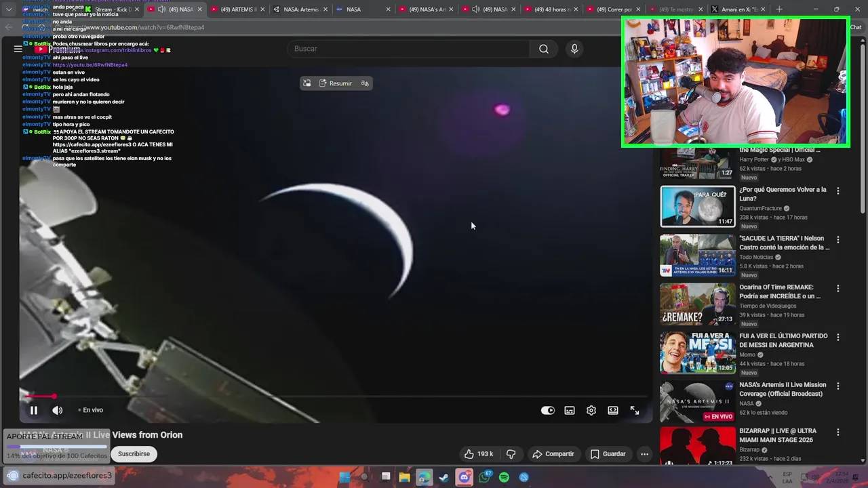Turn on subtitles in the player
The width and height of the screenshot is (868, 488).
pyautogui.click(x=570, y=410)
